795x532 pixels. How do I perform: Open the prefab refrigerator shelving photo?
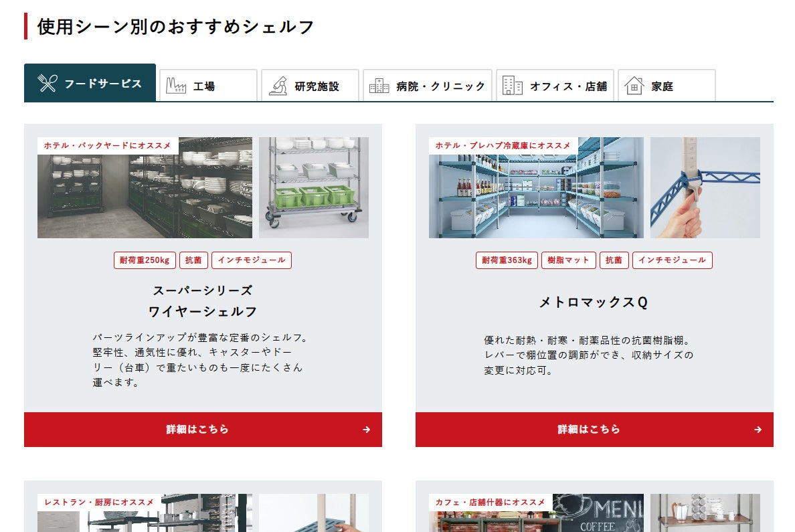click(536, 187)
